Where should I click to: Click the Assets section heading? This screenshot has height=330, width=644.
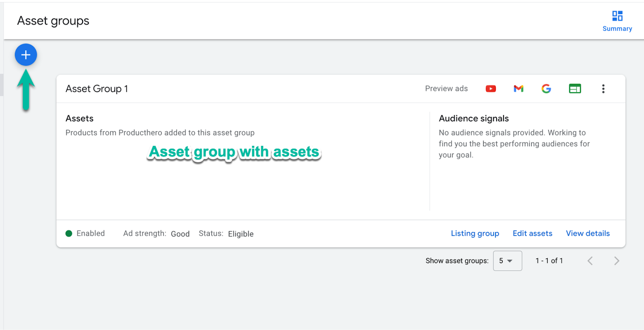click(x=79, y=118)
